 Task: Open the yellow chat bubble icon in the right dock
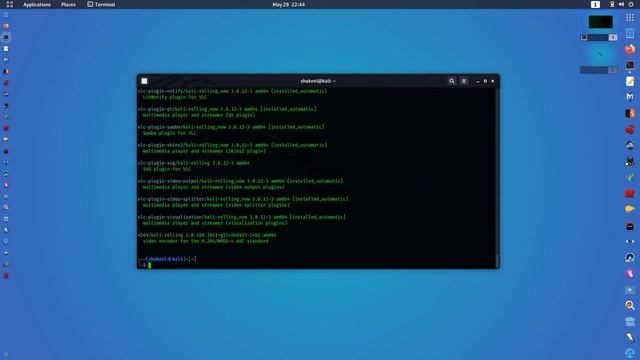(630, 209)
